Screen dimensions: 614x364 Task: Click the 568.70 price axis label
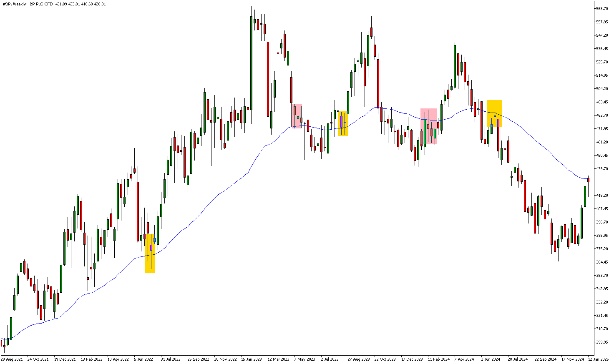pos(602,9)
